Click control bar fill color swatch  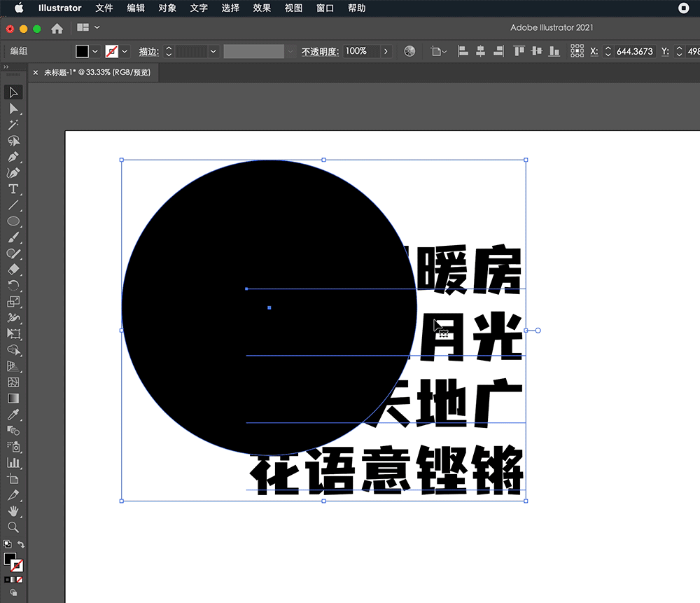tap(82, 51)
